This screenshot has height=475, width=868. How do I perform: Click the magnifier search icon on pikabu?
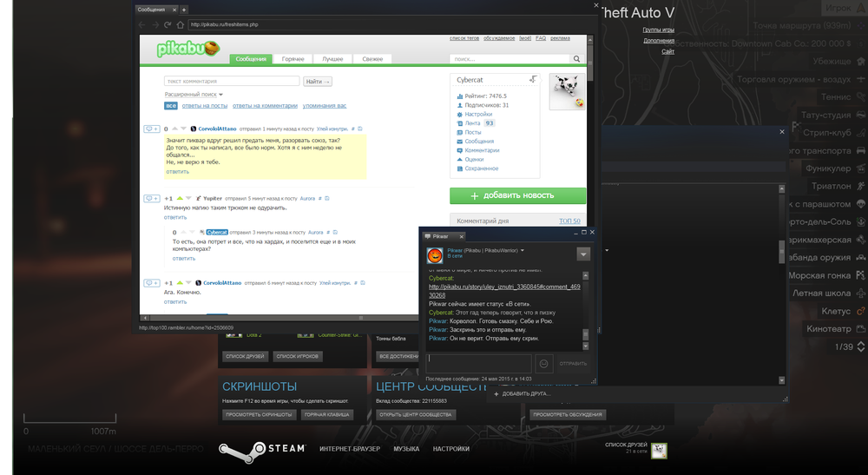(x=577, y=59)
